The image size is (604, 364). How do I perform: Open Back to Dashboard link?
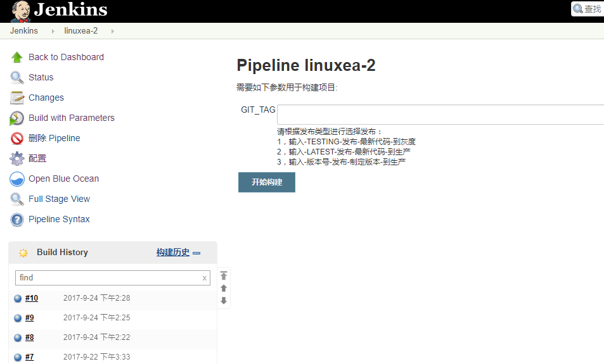click(67, 57)
